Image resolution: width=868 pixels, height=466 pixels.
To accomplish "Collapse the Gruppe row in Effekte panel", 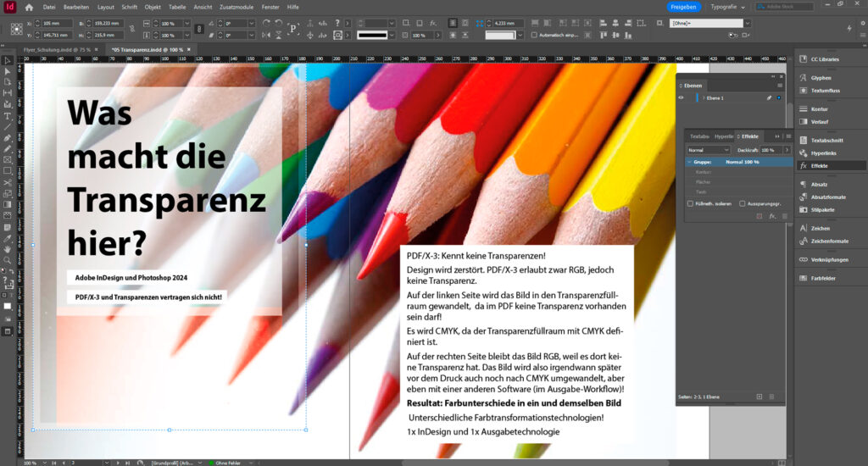I will (x=689, y=162).
